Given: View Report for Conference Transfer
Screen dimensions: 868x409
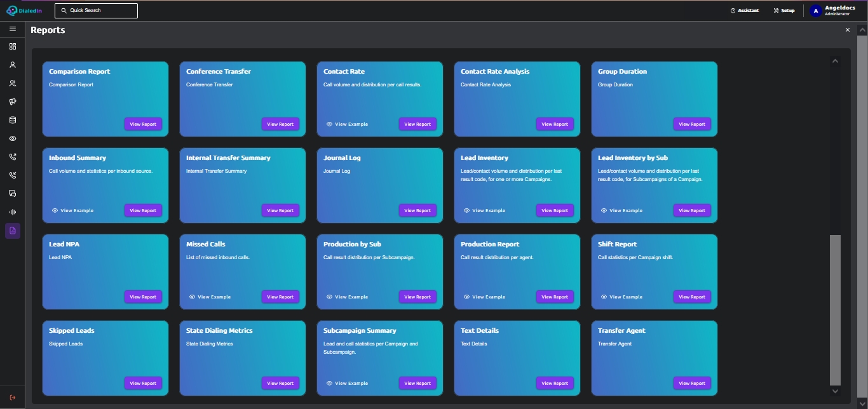Looking at the screenshot, I should pos(280,124).
